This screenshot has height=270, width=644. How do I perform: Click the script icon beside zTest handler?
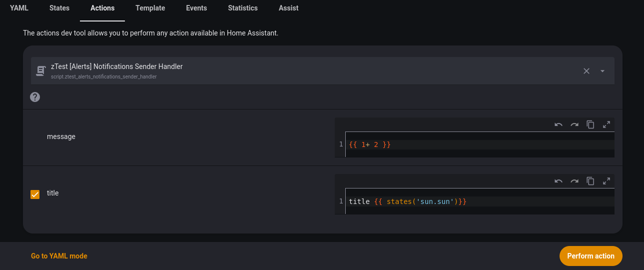point(41,71)
